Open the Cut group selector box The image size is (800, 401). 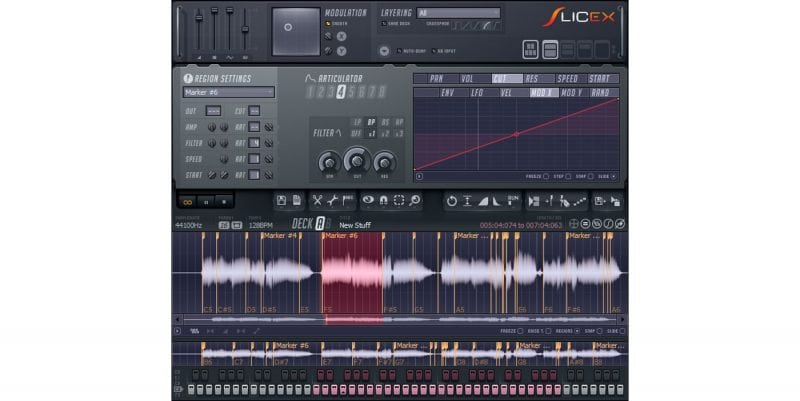point(254,111)
